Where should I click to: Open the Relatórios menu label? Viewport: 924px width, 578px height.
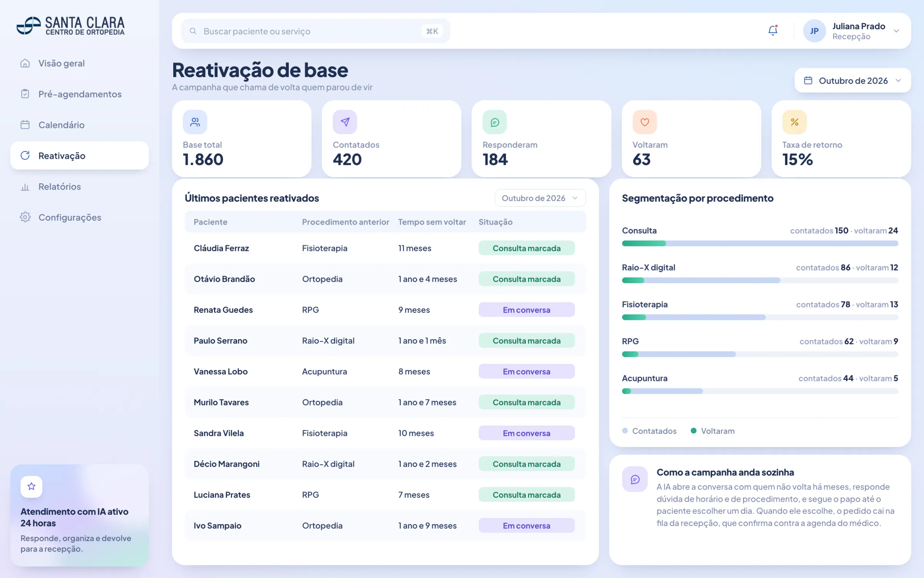coord(60,187)
